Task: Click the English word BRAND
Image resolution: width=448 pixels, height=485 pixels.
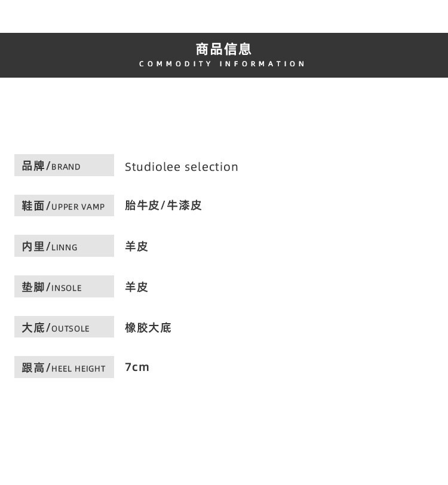Action: (66, 167)
